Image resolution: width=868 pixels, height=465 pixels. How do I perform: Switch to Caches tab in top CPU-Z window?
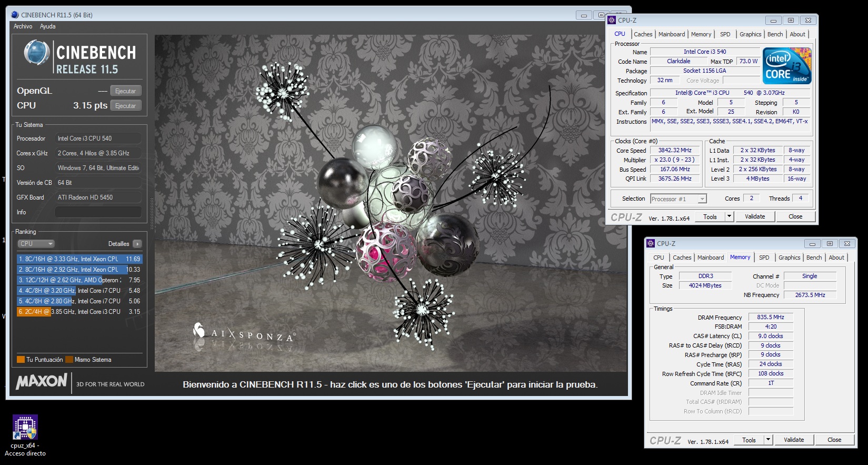coord(643,34)
